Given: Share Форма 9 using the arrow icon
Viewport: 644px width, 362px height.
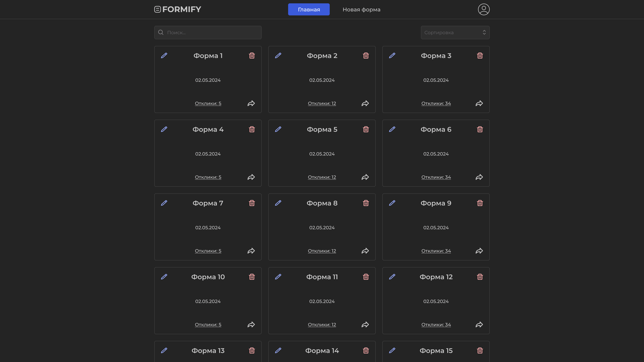Looking at the screenshot, I should tap(479, 251).
